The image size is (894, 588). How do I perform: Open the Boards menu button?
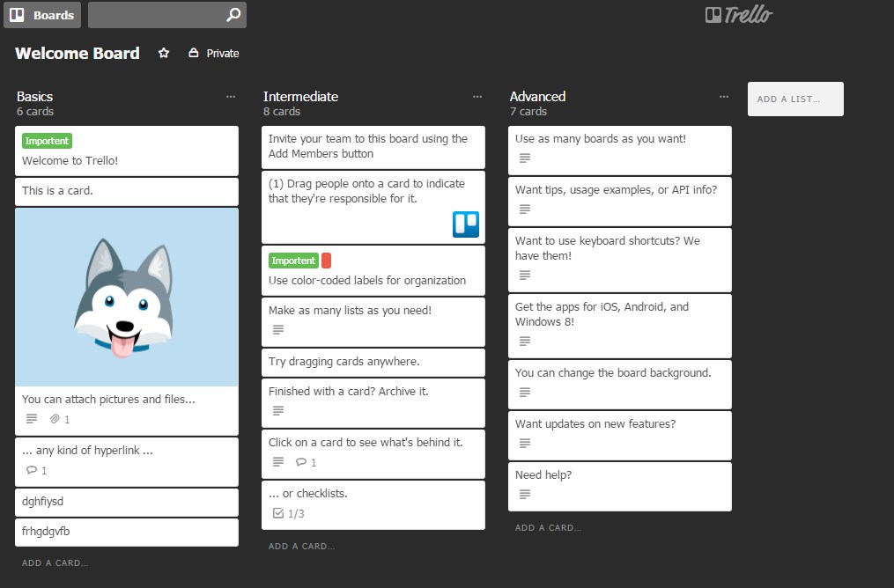tap(42, 15)
